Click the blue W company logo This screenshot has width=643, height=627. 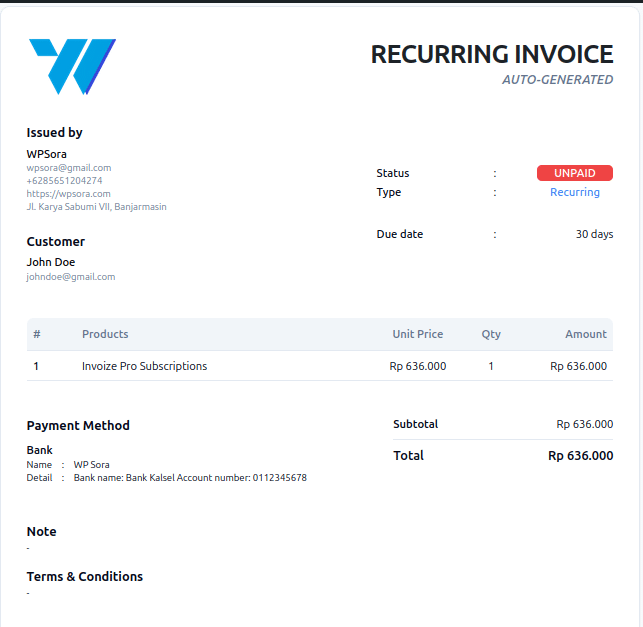(72, 66)
